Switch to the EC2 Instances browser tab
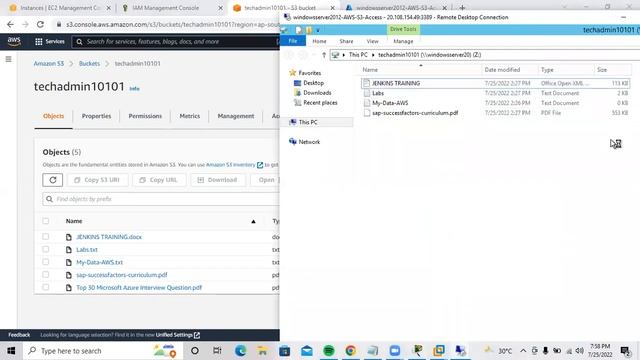 point(60,8)
